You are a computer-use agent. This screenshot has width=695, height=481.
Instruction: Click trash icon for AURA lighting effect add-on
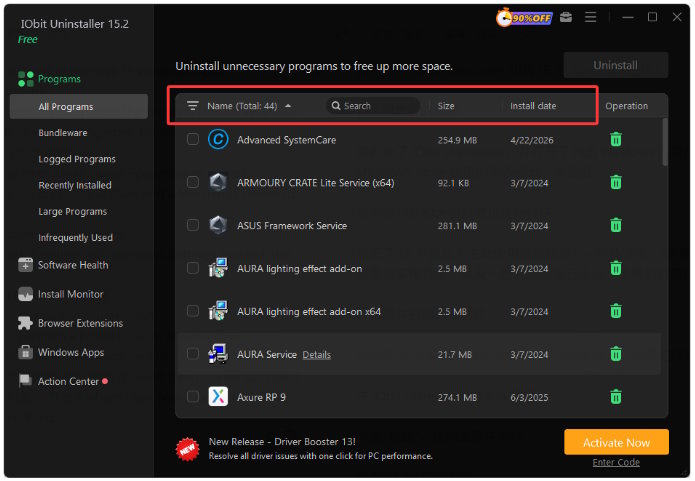pos(616,268)
